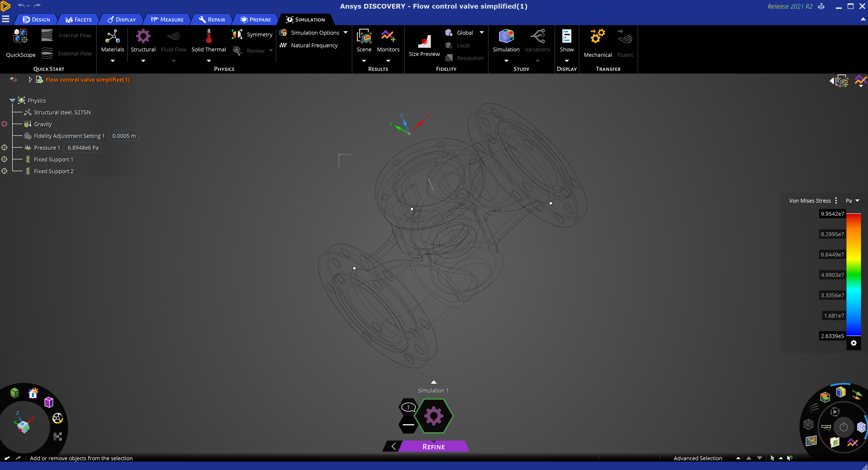Expand Simulation 1 panel upward arrow
This screenshot has width=868, height=470.
(434, 382)
